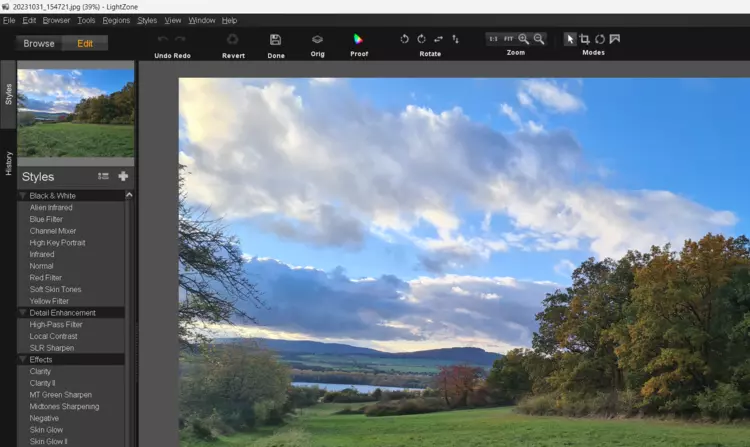Switch to Browse mode
The height and width of the screenshot is (447, 750).
point(39,43)
